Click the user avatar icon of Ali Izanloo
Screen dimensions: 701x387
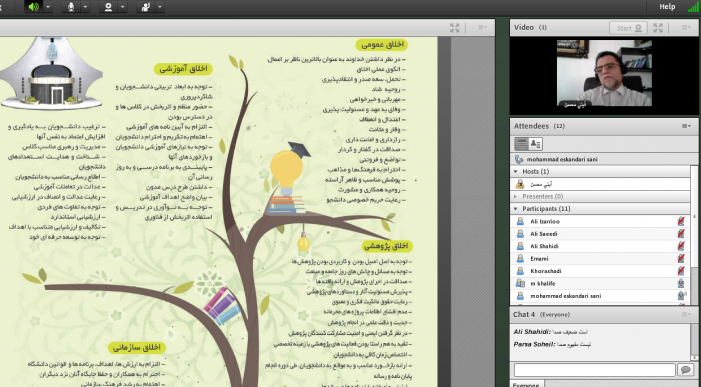(520, 221)
